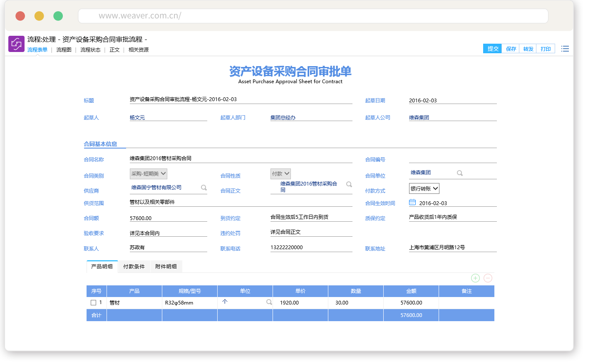Click the supplier search magnifier icon
The width and height of the screenshot is (593, 364).
point(204,188)
